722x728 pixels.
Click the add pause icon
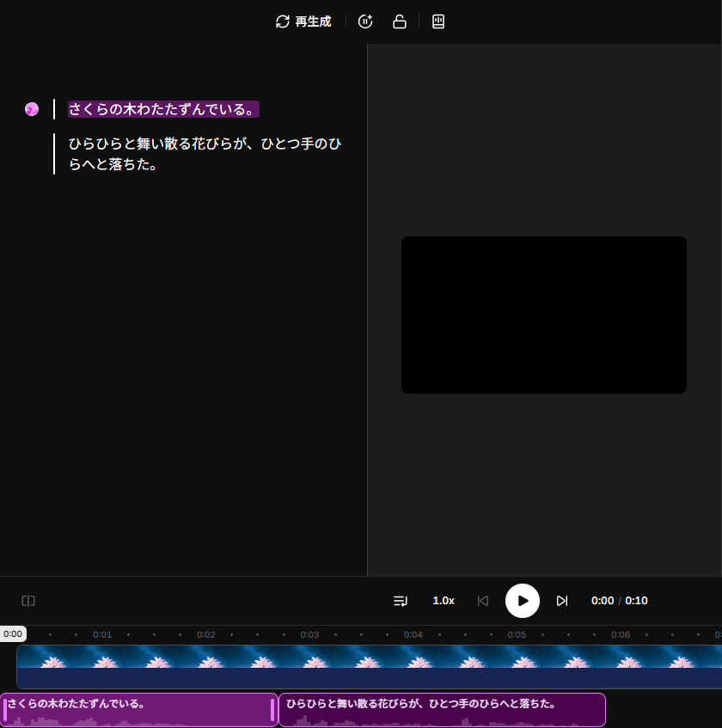(x=365, y=21)
